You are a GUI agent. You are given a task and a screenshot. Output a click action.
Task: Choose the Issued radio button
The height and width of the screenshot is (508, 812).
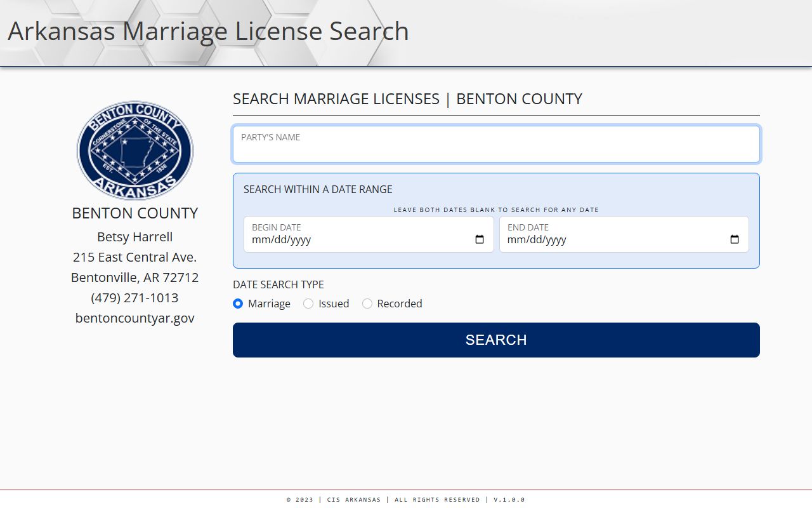click(x=308, y=304)
